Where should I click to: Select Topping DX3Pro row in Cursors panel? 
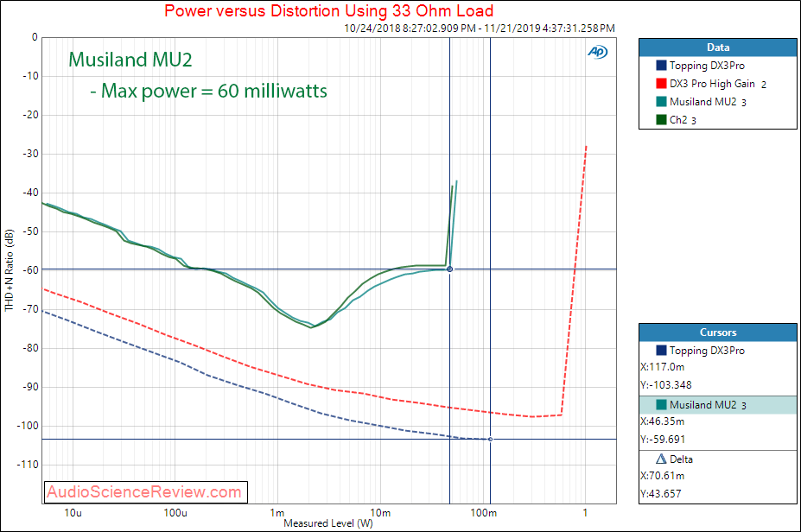(718, 351)
